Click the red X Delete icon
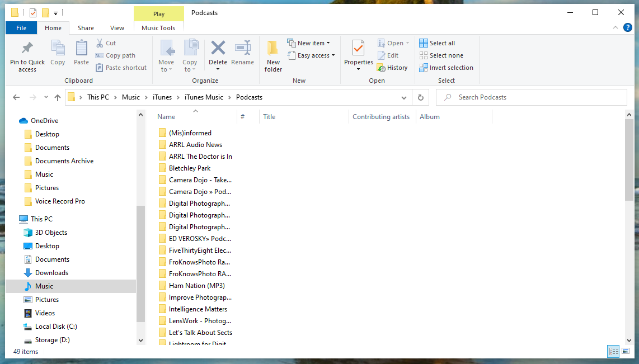 point(218,48)
